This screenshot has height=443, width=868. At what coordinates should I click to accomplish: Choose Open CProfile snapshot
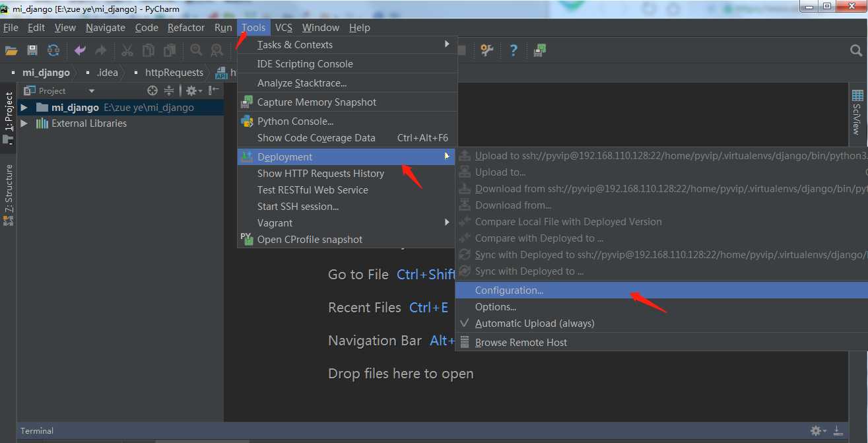[347, 240]
